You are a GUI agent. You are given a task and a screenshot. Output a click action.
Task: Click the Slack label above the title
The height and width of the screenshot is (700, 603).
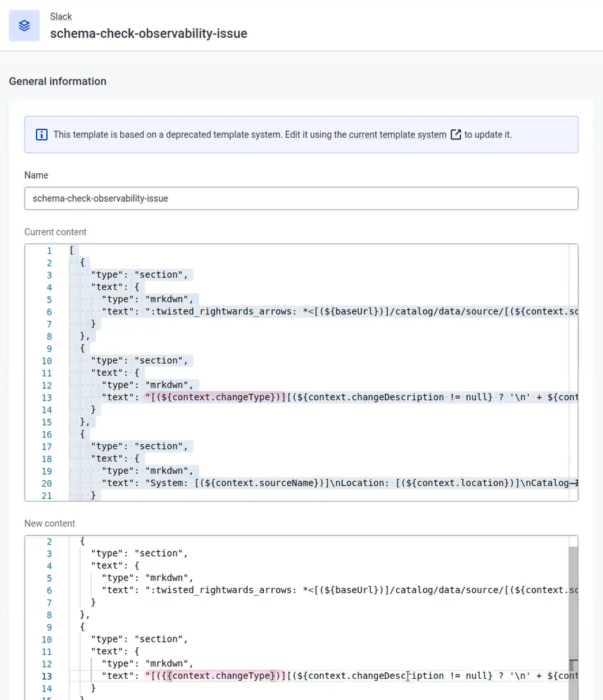point(61,16)
